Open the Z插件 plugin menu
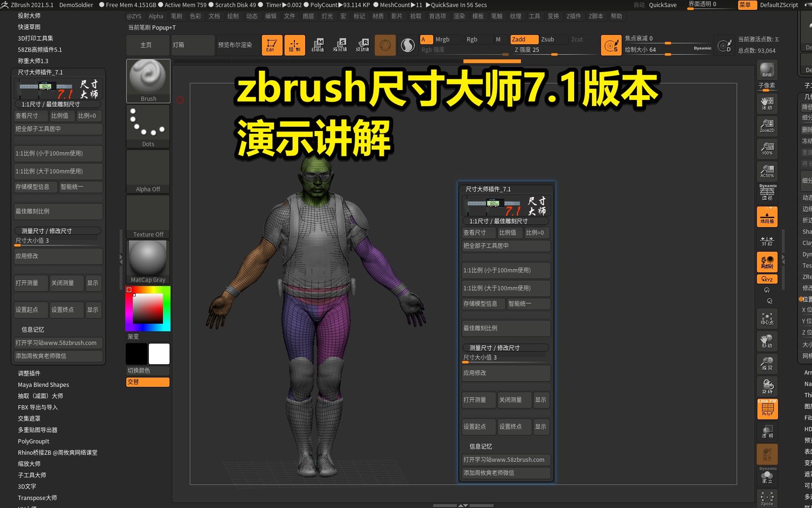 [574, 16]
